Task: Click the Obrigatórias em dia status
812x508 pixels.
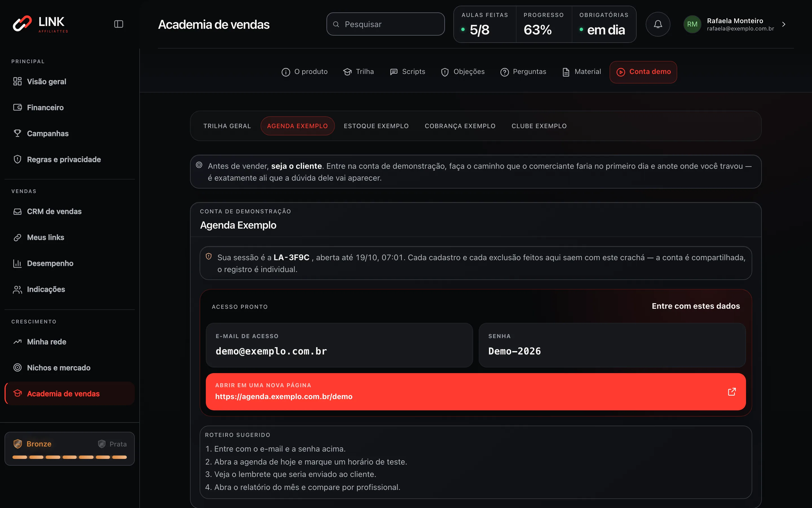Action: tap(604, 24)
